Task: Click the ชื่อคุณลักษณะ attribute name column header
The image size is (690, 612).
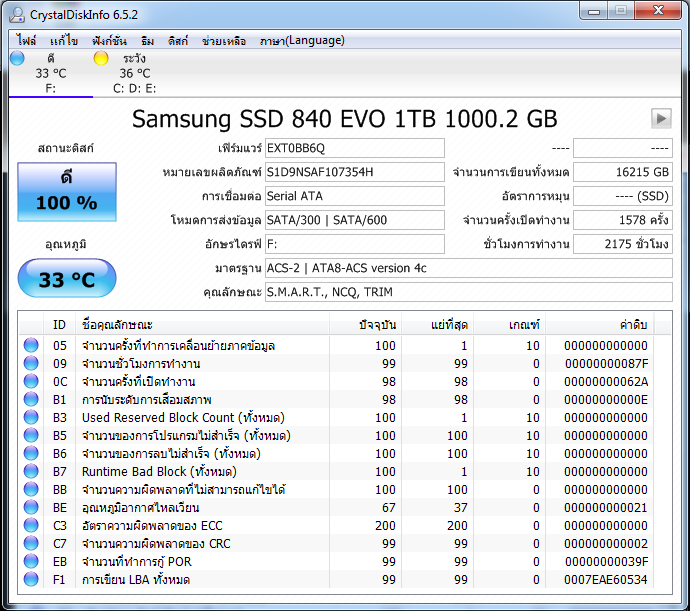Action: click(202, 325)
